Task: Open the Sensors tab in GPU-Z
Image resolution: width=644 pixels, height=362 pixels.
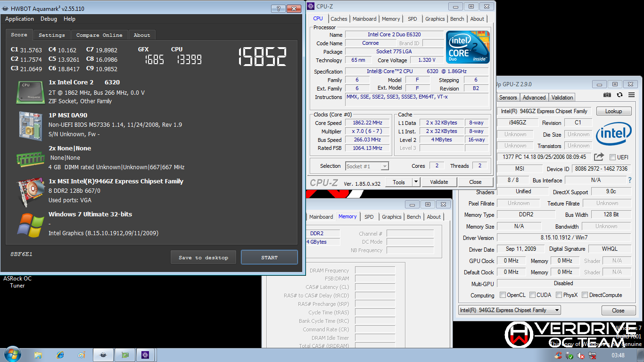Action: [x=508, y=98]
